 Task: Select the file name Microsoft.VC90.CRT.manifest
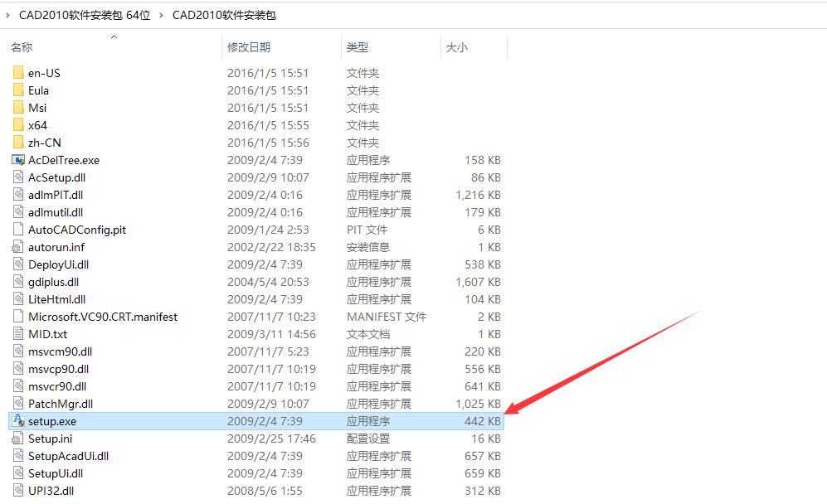point(103,317)
